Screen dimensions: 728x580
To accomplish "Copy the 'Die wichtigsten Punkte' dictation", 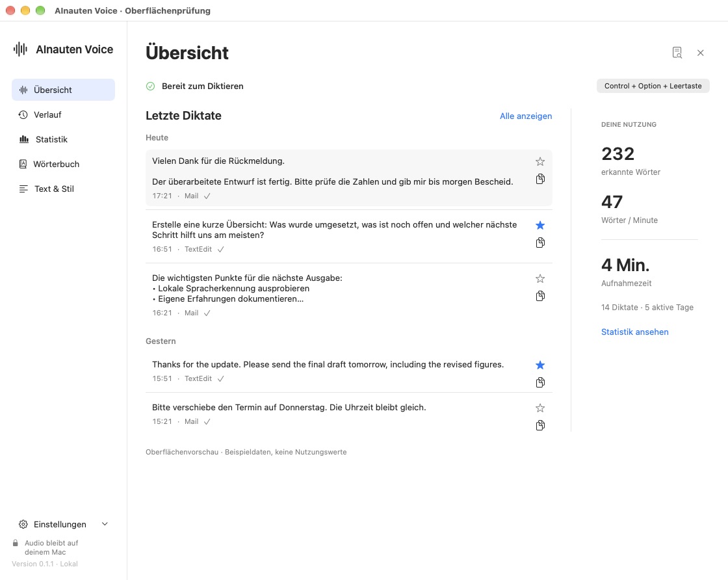I will [x=540, y=296].
